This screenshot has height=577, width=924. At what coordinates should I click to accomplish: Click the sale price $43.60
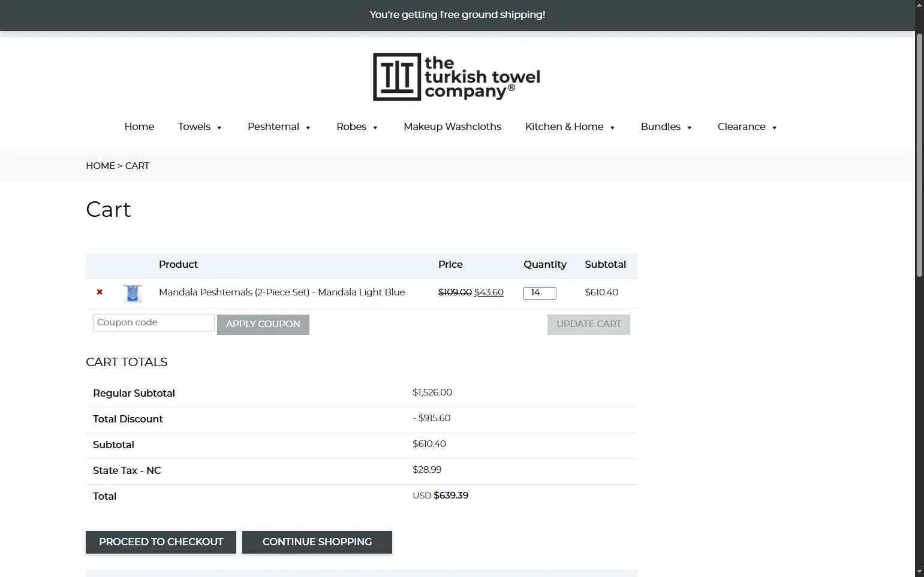click(489, 292)
